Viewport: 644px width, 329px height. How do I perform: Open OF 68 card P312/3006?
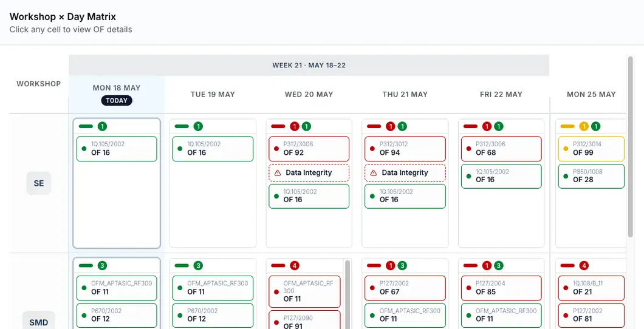501,149
